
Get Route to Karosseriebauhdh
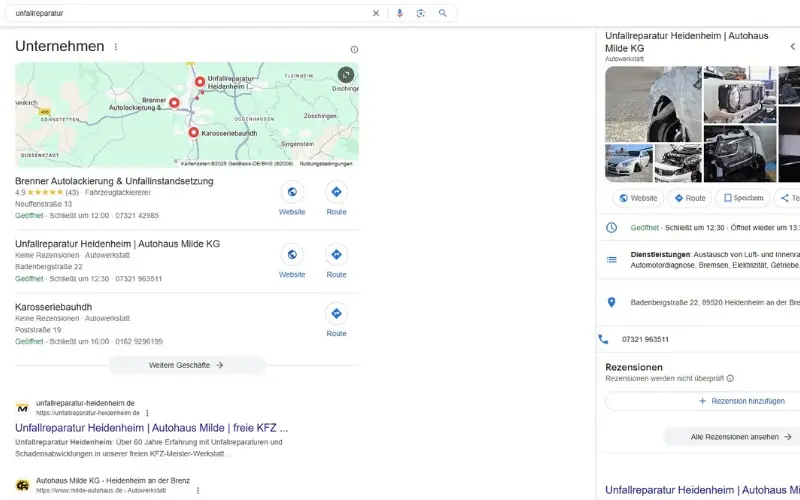(x=336, y=319)
